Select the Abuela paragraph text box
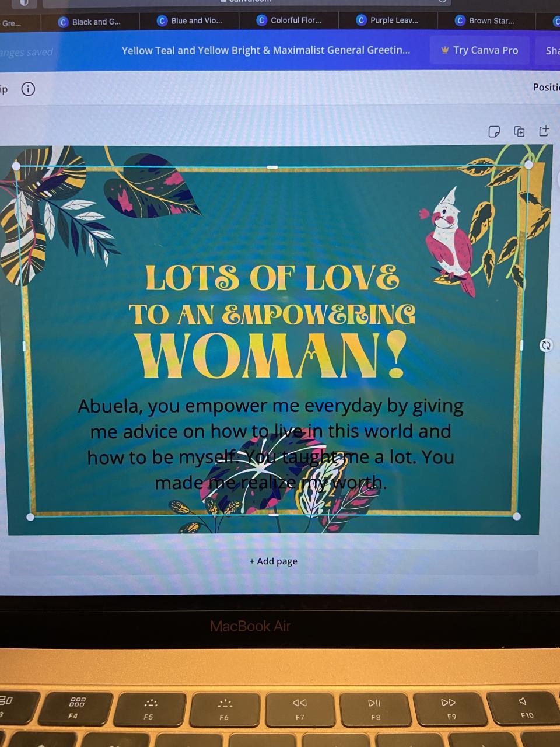The image size is (560, 747). (271, 444)
